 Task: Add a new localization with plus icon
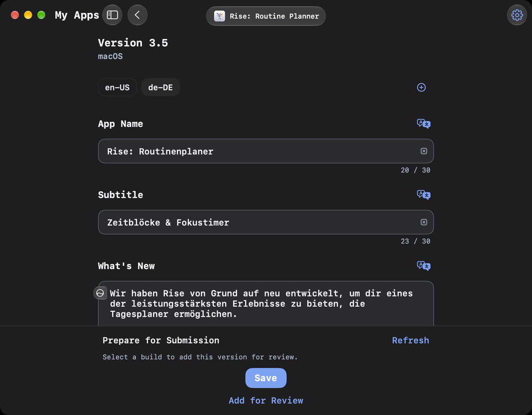[x=422, y=87]
